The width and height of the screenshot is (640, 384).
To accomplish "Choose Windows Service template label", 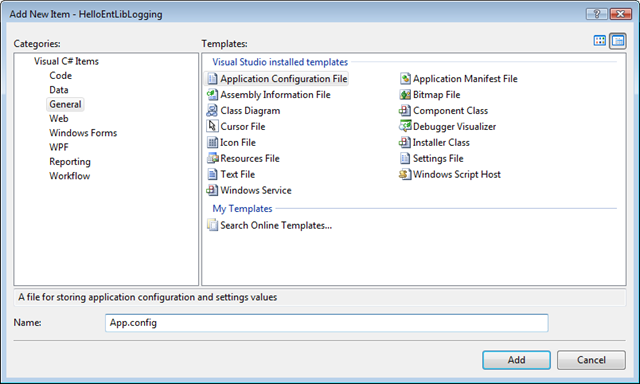I will (x=256, y=190).
